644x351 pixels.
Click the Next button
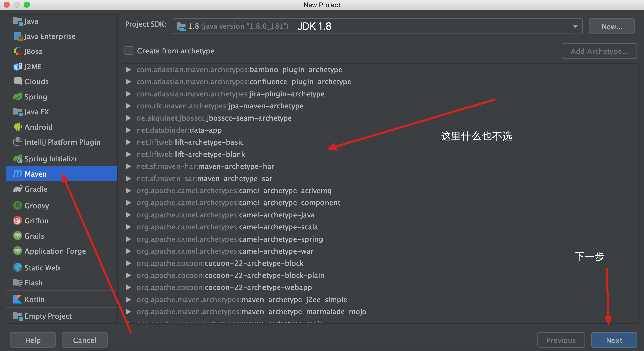[614, 340]
